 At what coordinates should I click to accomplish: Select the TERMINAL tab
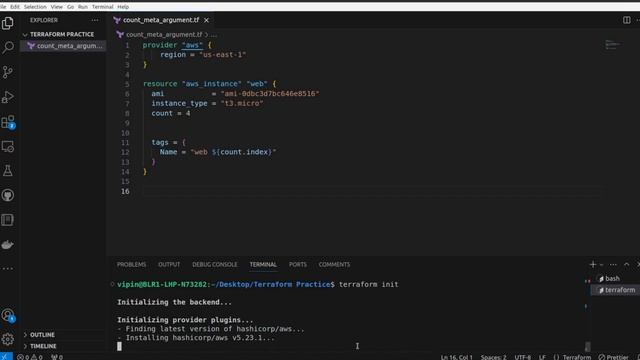pos(263,264)
